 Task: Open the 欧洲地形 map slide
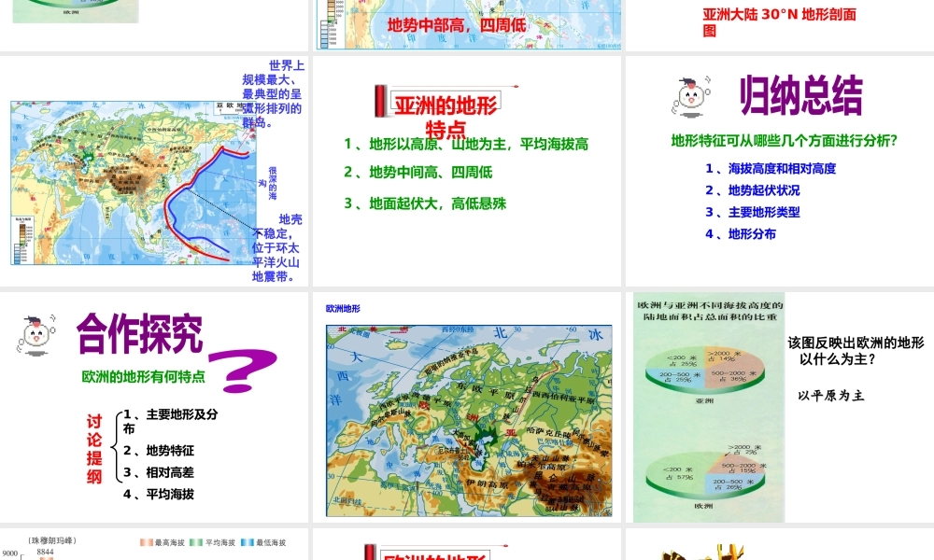[x=466, y=407]
